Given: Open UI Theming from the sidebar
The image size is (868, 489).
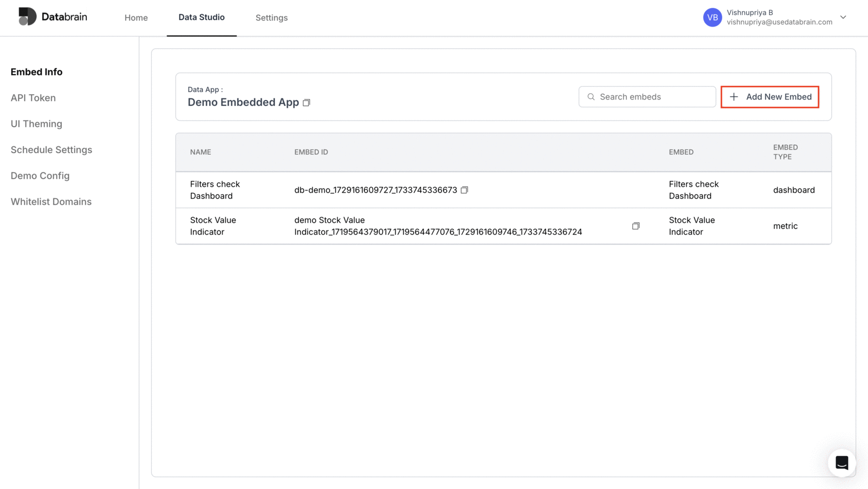Looking at the screenshot, I should pos(36,124).
